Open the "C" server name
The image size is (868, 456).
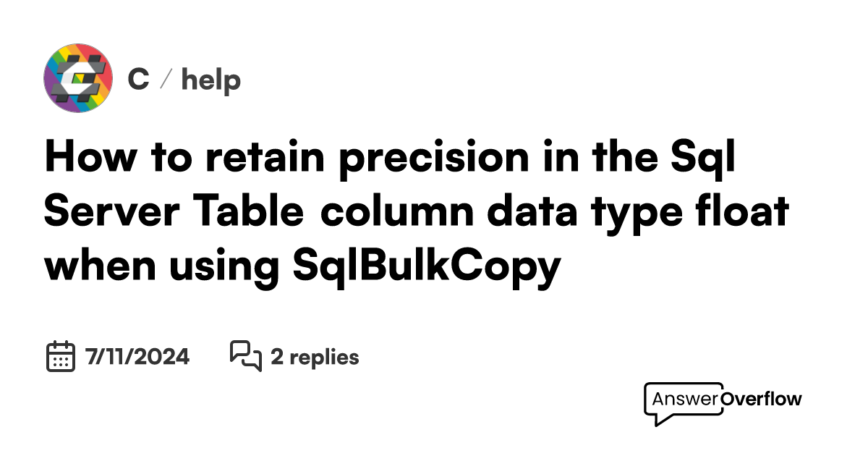(x=138, y=80)
